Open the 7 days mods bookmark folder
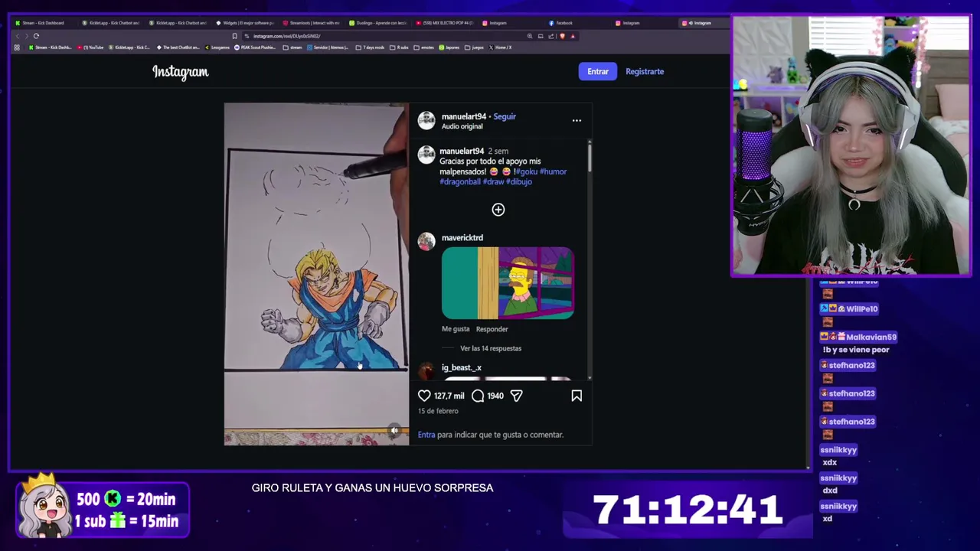Viewport: 980px width, 551px height. (371, 47)
